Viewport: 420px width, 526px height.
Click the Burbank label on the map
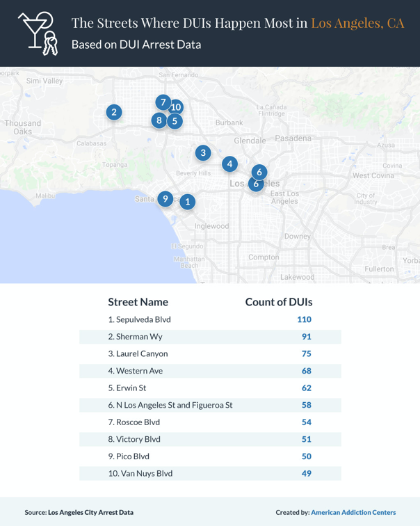pyautogui.click(x=229, y=122)
